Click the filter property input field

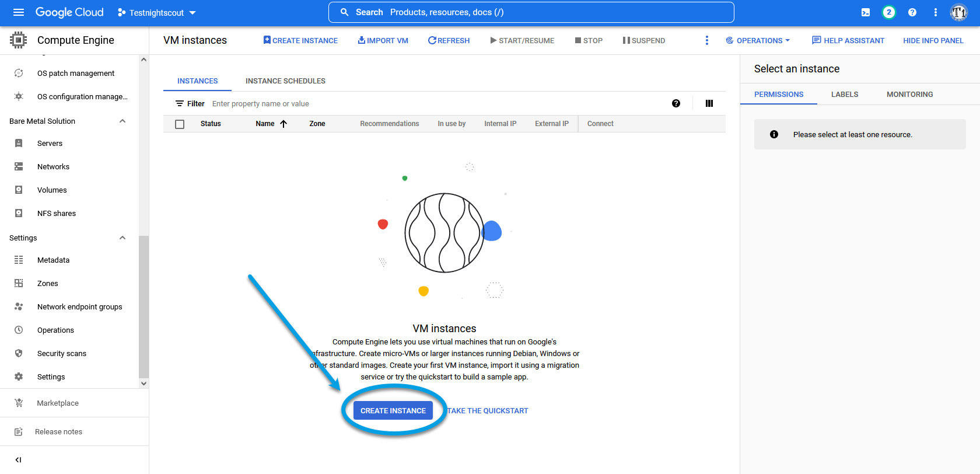[x=408, y=104]
